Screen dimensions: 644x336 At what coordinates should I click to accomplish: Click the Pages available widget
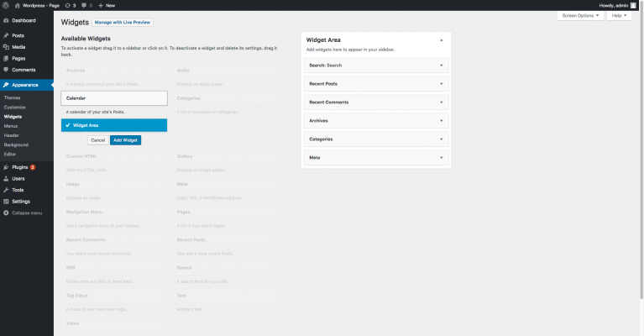225,212
